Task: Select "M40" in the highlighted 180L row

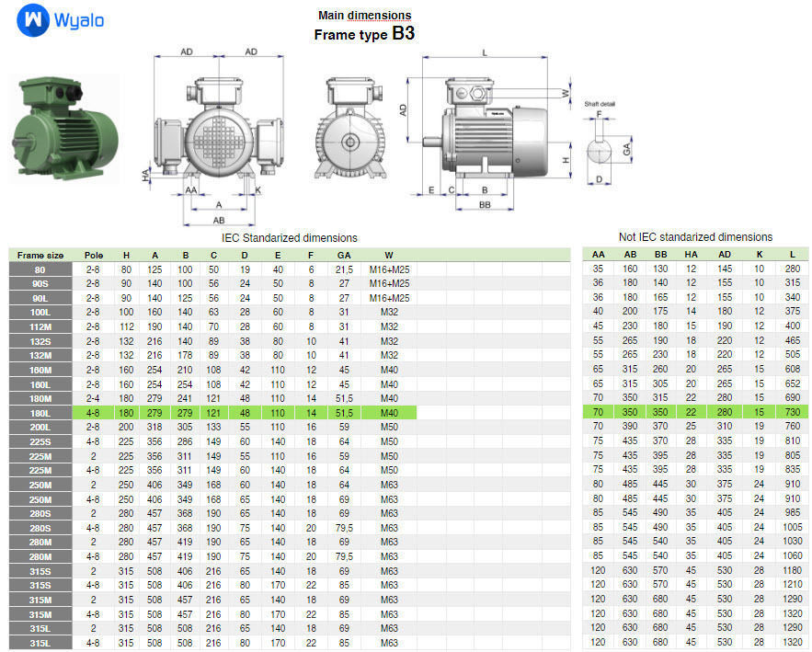Action: (x=389, y=413)
